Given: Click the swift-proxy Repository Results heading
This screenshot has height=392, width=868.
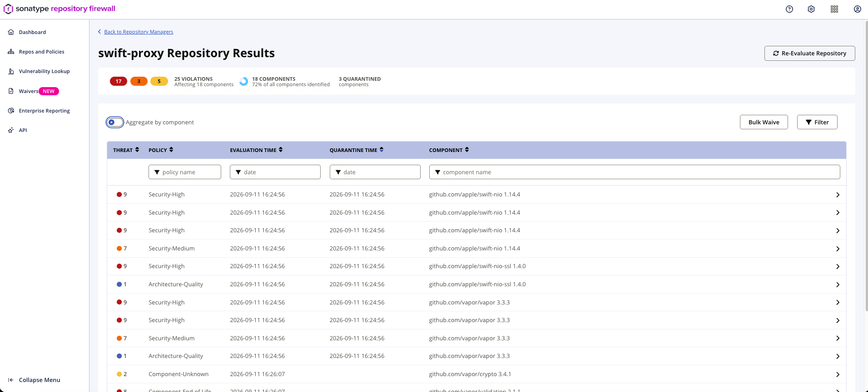Looking at the screenshot, I should [186, 53].
